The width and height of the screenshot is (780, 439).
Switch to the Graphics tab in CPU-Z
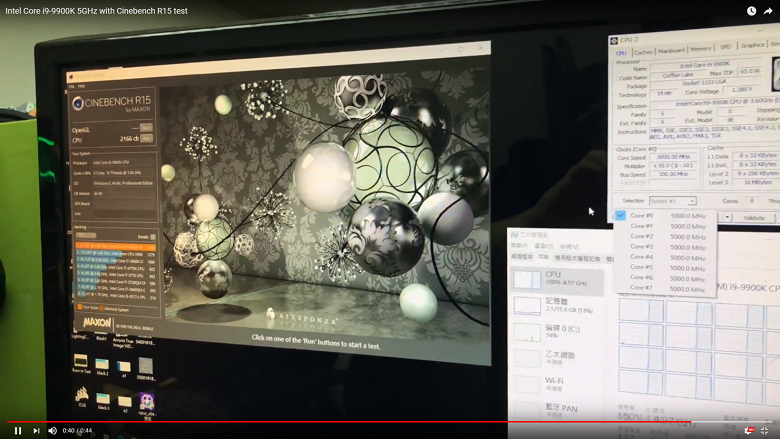coord(752,45)
